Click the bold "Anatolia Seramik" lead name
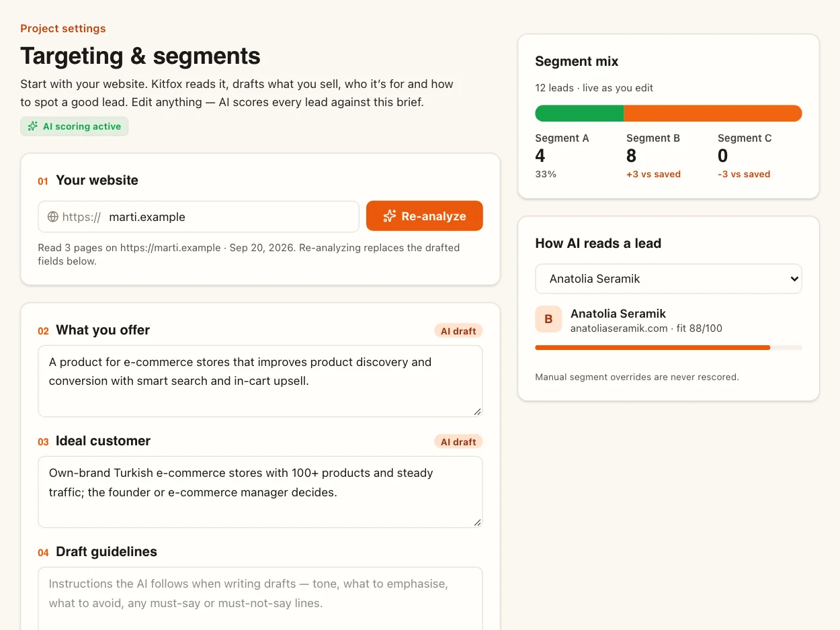 pos(618,314)
